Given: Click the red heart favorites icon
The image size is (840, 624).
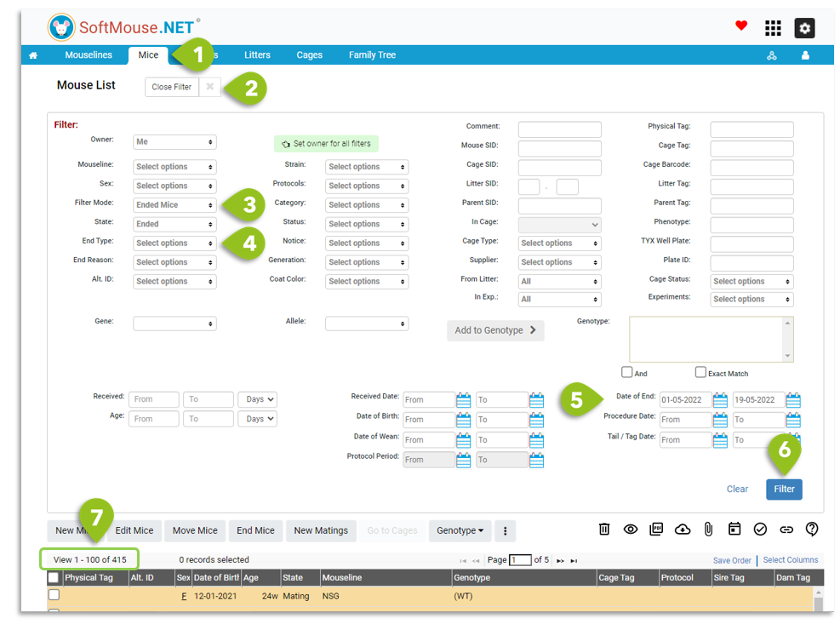Looking at the screenshot, I should click(741, 26).
